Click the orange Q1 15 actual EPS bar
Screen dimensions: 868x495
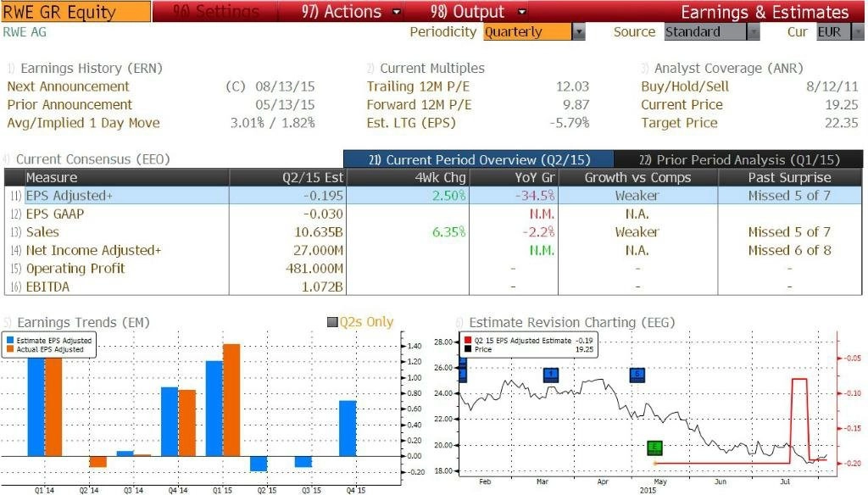point(231,400)
